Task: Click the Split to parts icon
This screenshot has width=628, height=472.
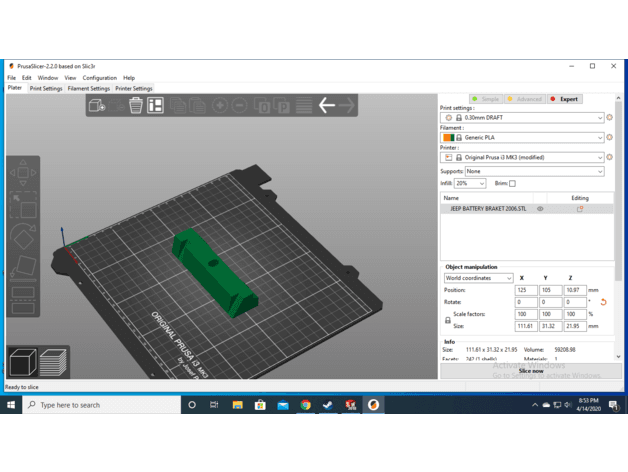Action: pyautogui.click(x=282, y=106)
